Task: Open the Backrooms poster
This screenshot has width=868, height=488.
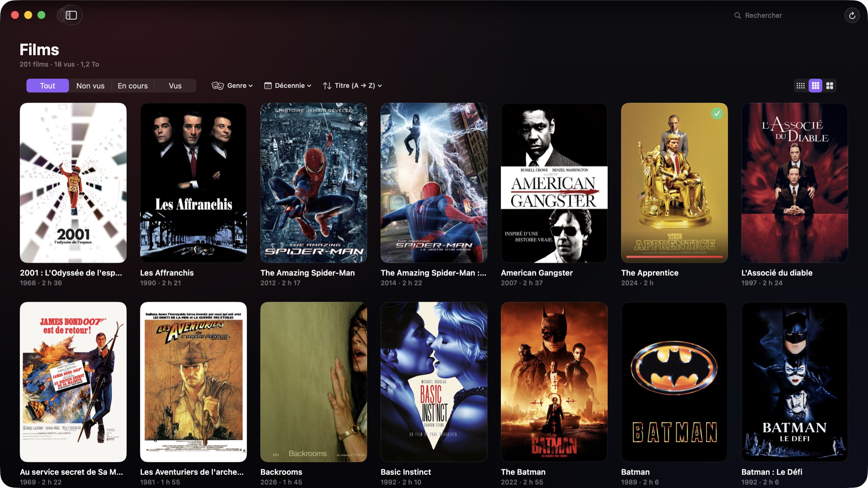Action: pyautogui.click(x=314, y=382)
